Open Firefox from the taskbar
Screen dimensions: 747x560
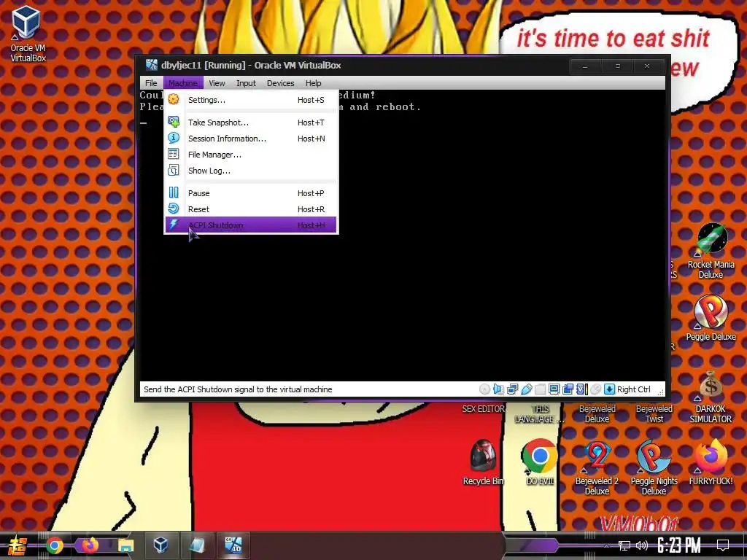pyautogui.click(x=90, y=545)
